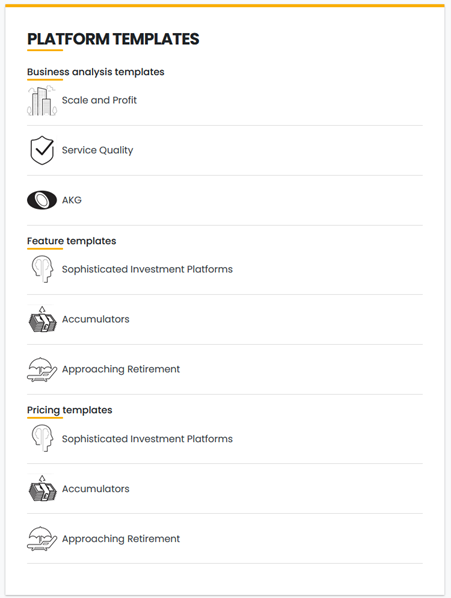Click the Service Quality shield checkmark icon

click(42, 150)
